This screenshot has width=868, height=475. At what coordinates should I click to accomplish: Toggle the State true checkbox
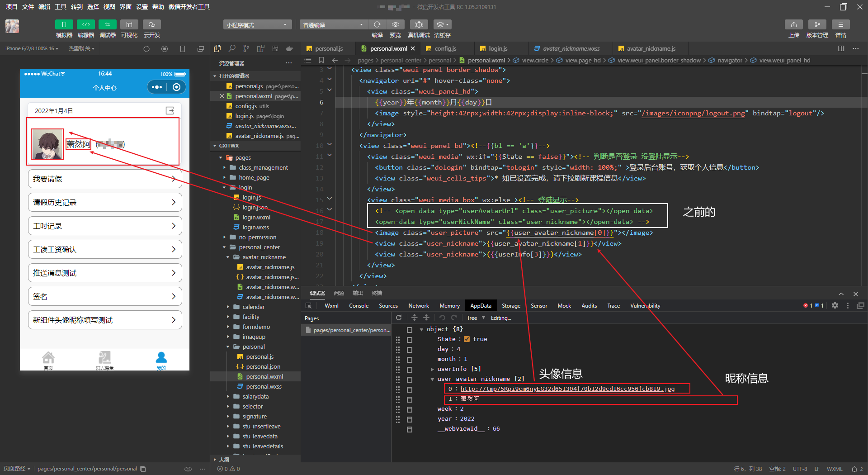pyautogui.click(x=467, y=339)
